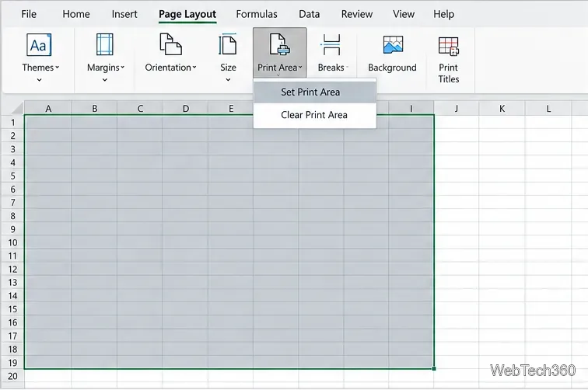Click cell B17
This screenshot has height=390, width=588.
[x=94, y=336]
